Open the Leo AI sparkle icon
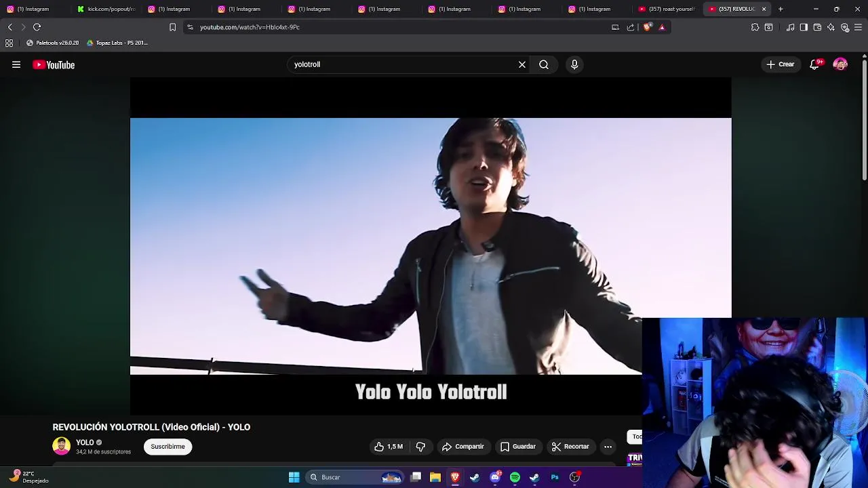868x488 pixels. coord(831,27)
